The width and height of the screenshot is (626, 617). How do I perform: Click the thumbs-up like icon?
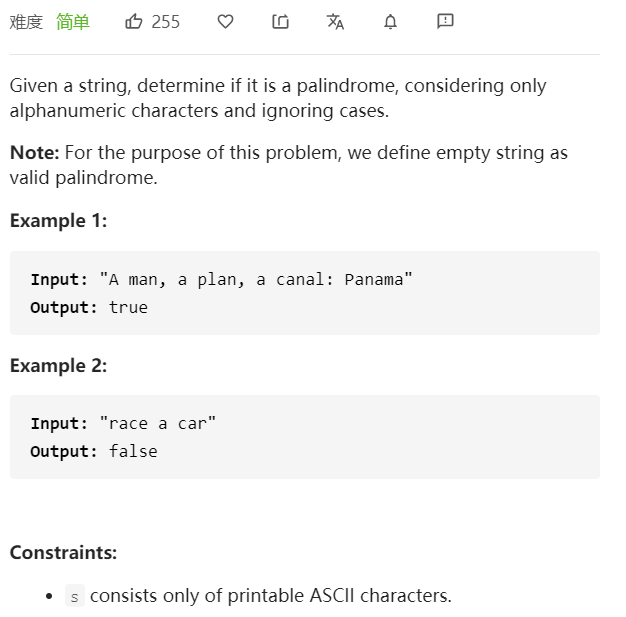[134, 21]
